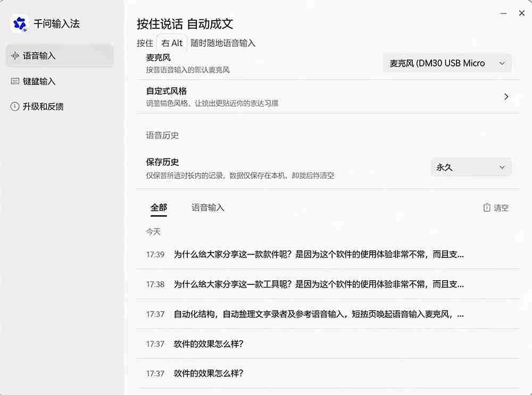Expand 自定式风格 with the right chevron
The image size is (532, 395).
[x=506, y=97]
